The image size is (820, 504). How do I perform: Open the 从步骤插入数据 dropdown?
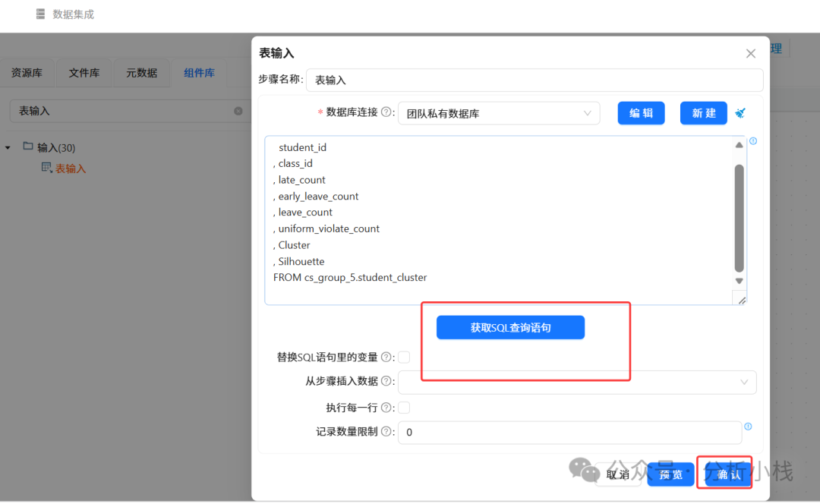tap(577, 383)
